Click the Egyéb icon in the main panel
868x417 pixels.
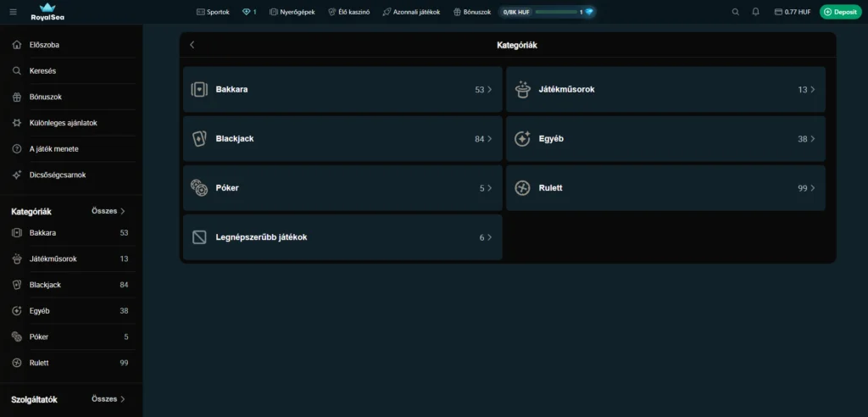[522, 139]
